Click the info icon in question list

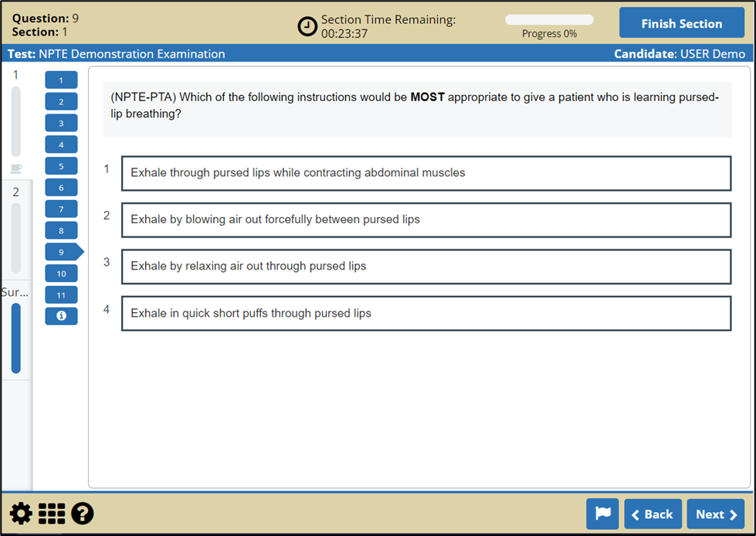61,316
